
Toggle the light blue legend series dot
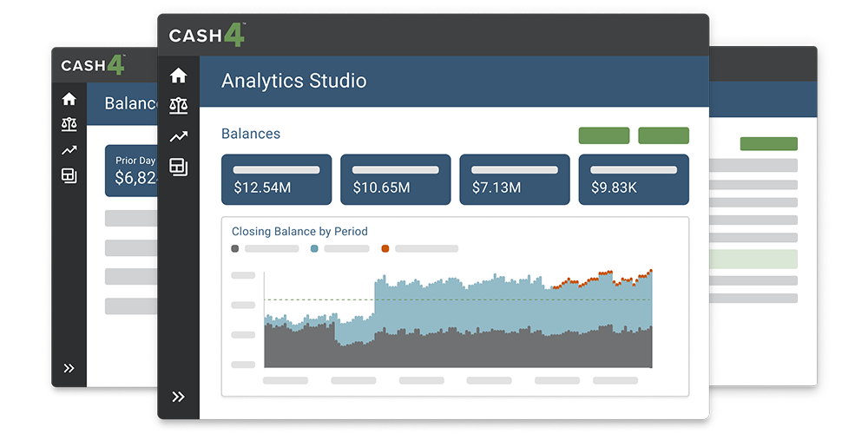[x=314, y=249]
